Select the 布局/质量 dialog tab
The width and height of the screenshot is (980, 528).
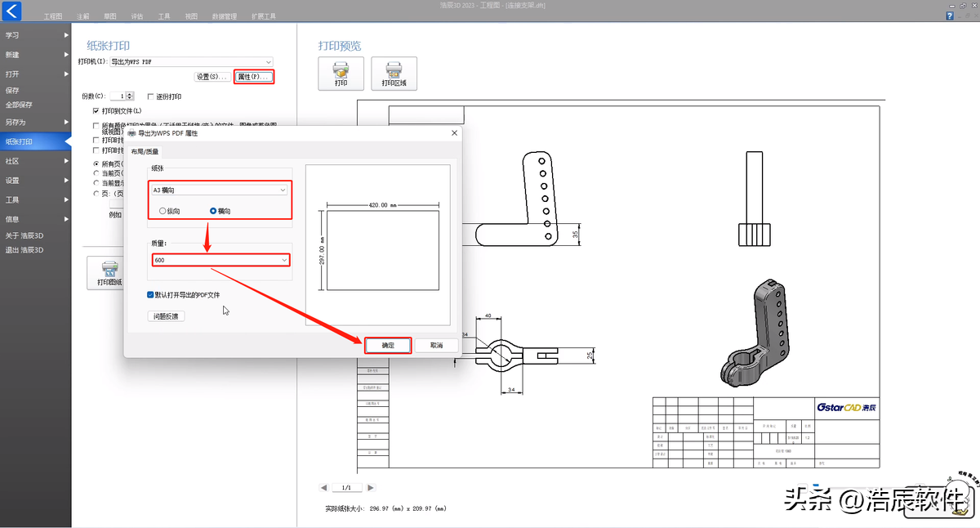145,151
